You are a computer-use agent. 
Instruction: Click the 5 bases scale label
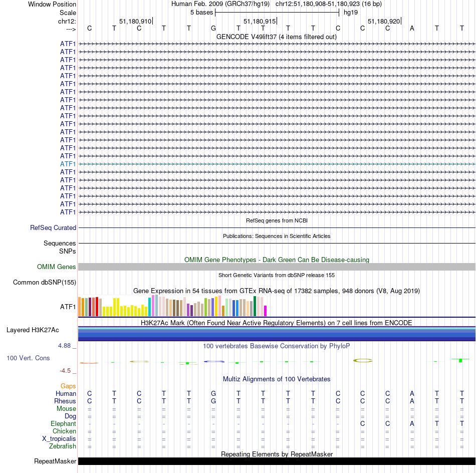(201, 13)
